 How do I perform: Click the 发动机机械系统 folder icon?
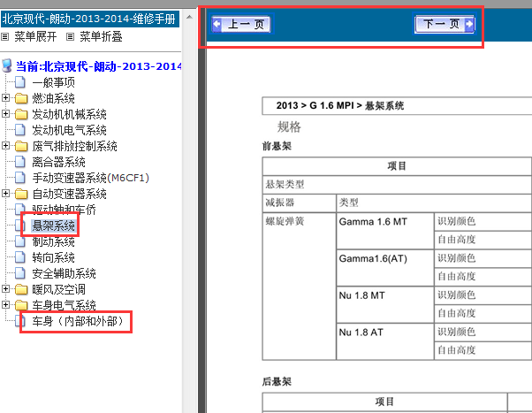[x=21, y=114]
